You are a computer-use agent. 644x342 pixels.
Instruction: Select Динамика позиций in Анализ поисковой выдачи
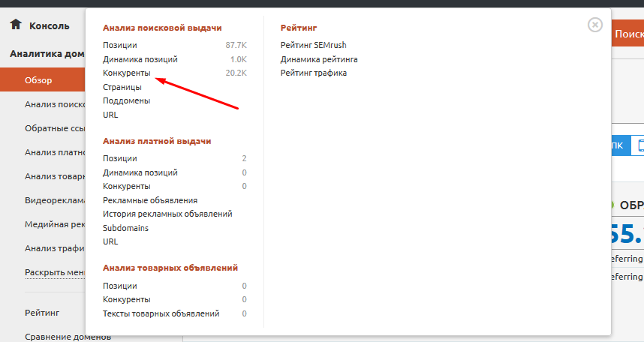[140, 59]
